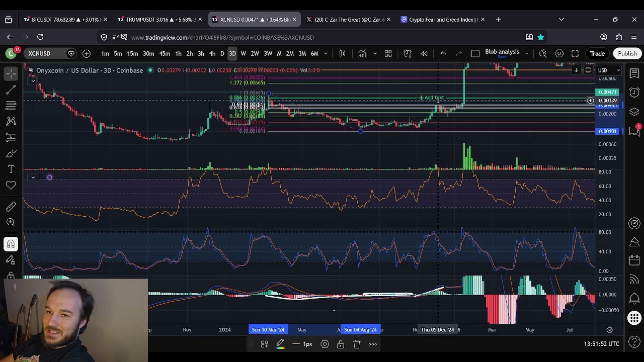
Task: Expand the Blob analysis layout dropdown
Action: click(x=526, y=54)
